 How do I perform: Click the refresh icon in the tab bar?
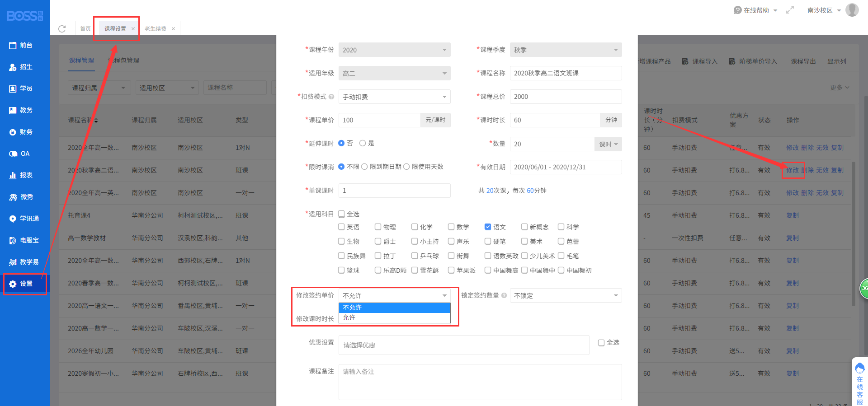(62, 28)
